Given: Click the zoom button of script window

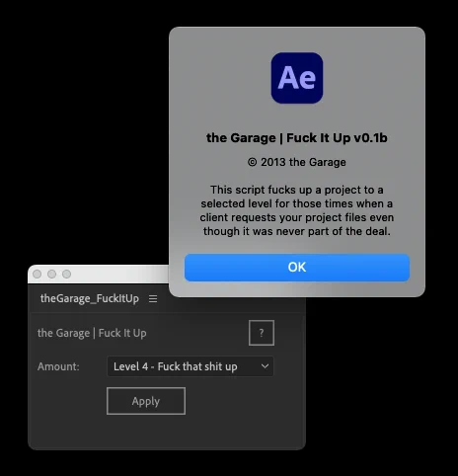Looking at the screenshot, I should [x=67, y=274].
